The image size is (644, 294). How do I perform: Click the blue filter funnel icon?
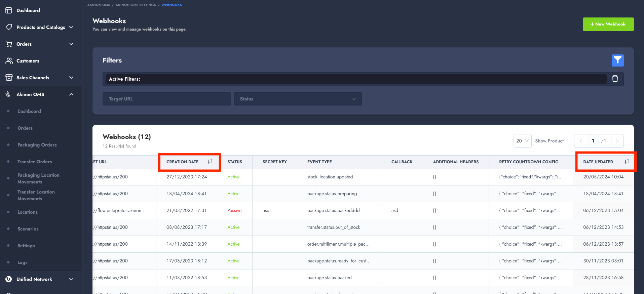click(617, 60)
